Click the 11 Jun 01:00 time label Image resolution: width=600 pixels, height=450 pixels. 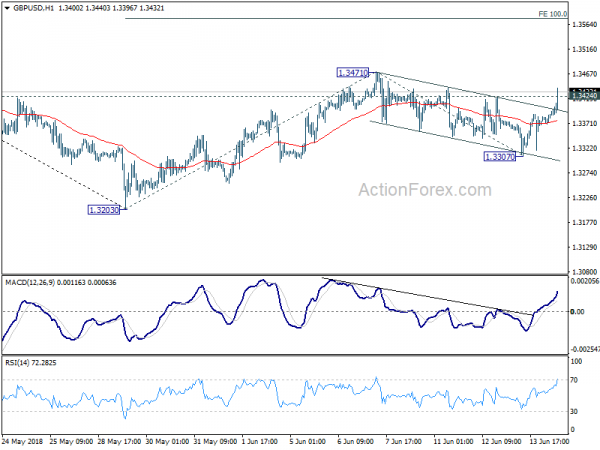(x=453, y=441)
